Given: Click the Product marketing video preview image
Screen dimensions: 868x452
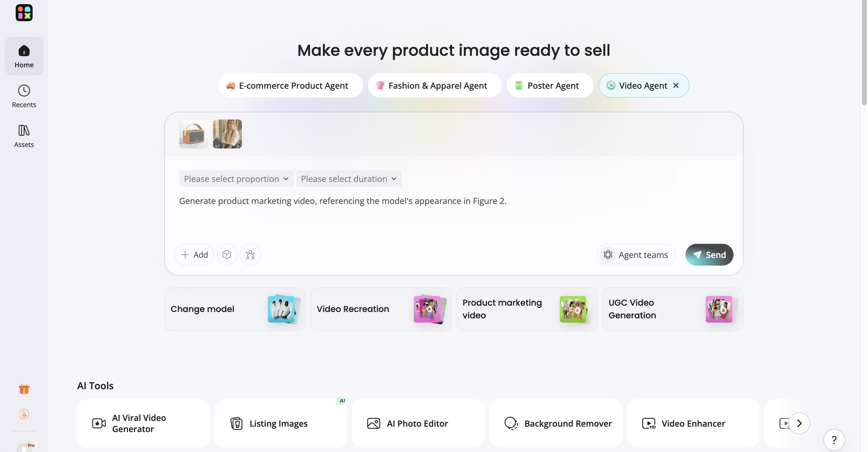Looking at the screenshot, I should (x=576, y=309).
